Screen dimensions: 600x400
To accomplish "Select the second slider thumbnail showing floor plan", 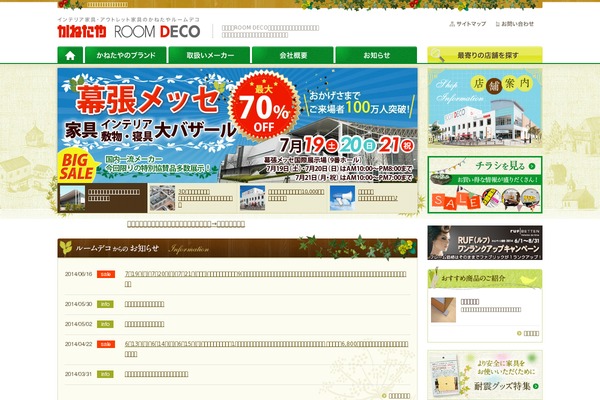I will pyautogui.click(x=192, y=198).
